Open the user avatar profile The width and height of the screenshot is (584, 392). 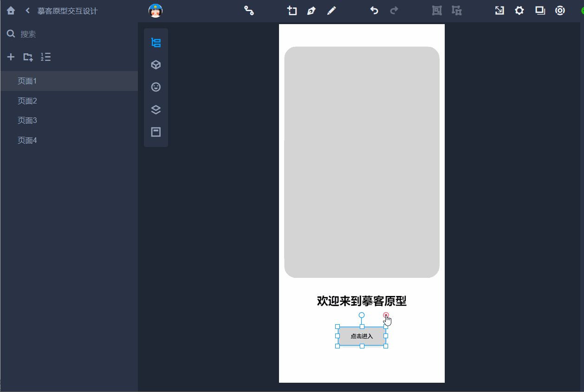click(156, 11)
